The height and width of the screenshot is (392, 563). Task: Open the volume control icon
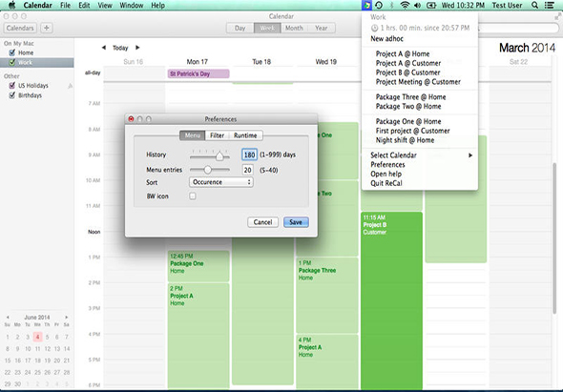pos(417,5)
